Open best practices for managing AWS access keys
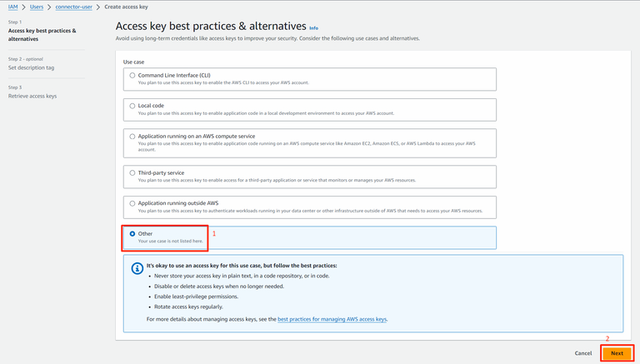The width and height of the screenshot is (640, 364). [x=332, y=319]
